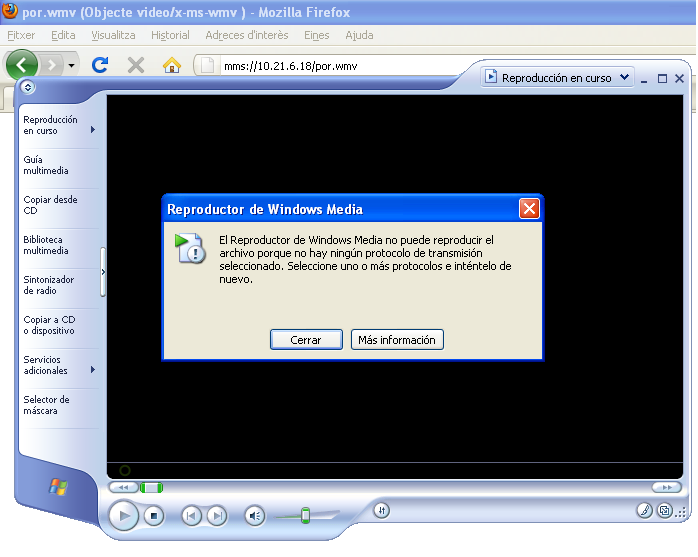Close the Windows Media Player window
The image size is (698, 557).
(679, 79)
